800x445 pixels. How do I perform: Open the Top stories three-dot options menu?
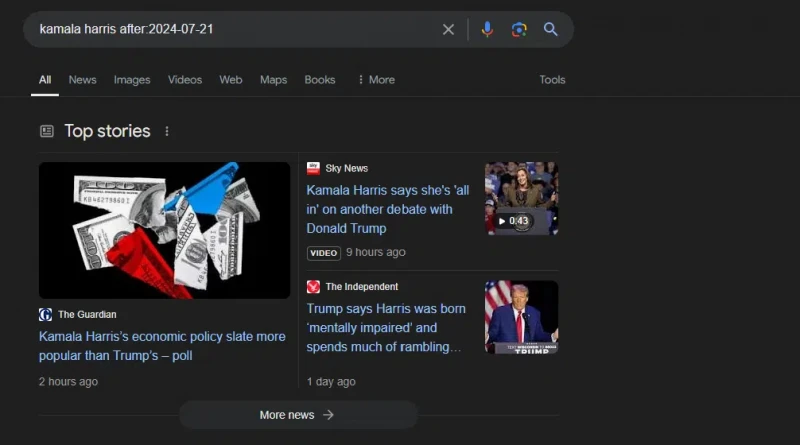coord(167,132)
